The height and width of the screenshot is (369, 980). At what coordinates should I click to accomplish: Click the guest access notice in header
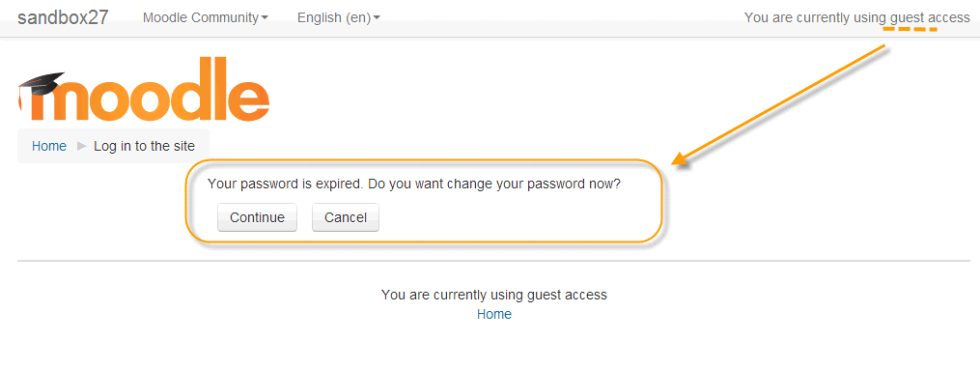(856, 17)
